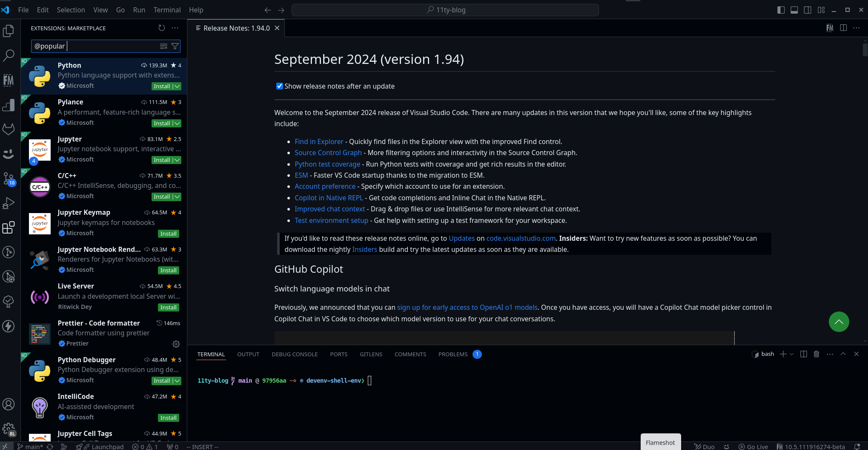Open the C/C++ Install dropdown arrow
The width and height of the screenshot is (868, 450).
click(177, 196)
